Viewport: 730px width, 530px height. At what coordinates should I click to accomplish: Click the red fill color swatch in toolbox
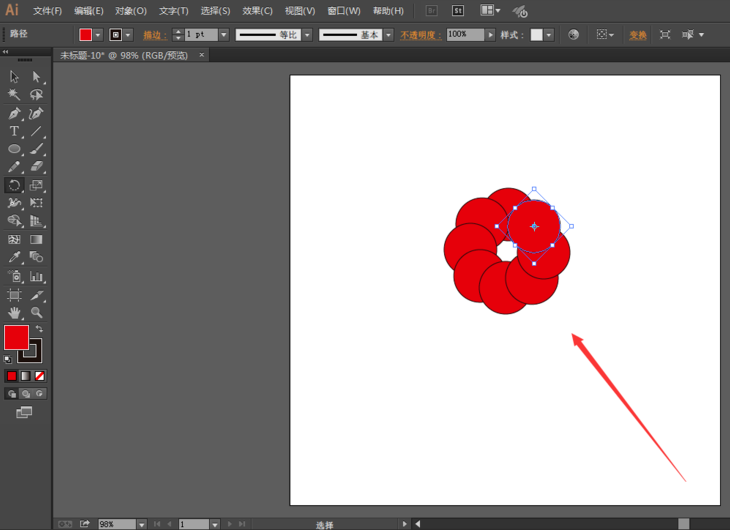tap(16, 338)
